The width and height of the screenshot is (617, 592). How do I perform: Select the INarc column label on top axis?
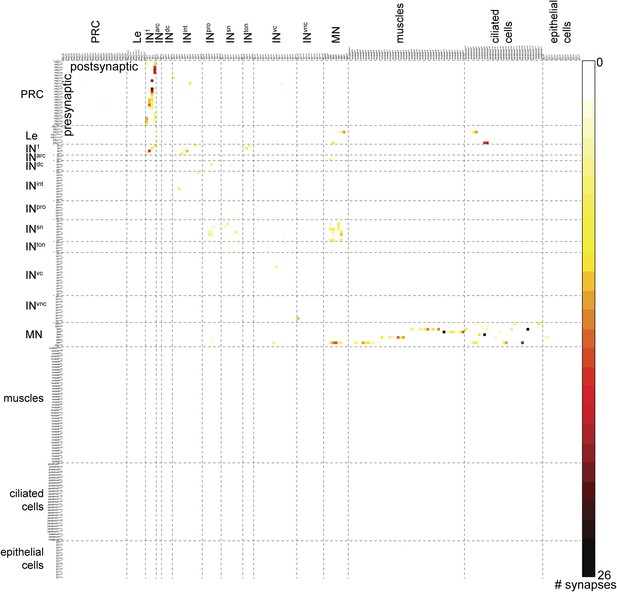tap(158, 33)
